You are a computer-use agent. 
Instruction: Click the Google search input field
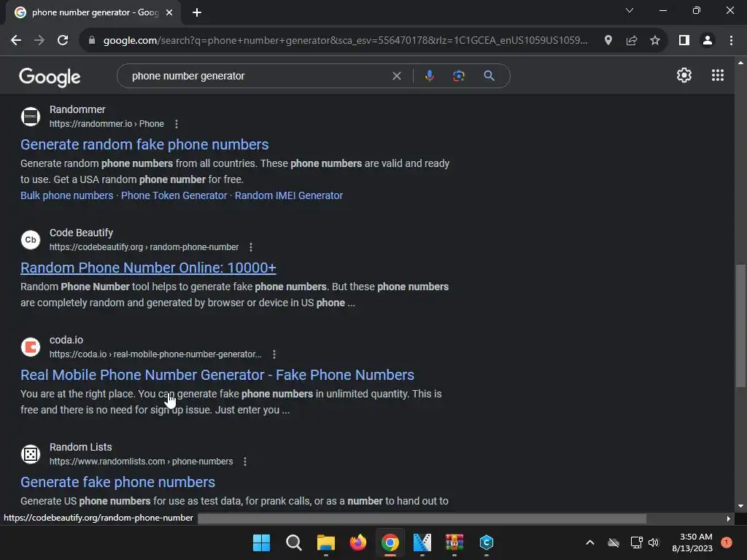click(258, 76)
